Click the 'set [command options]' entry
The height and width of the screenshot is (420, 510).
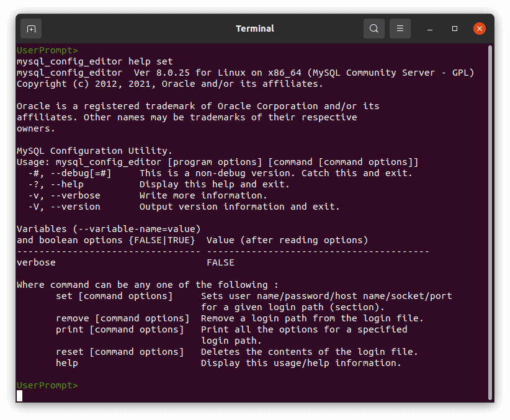click(114, 296)
